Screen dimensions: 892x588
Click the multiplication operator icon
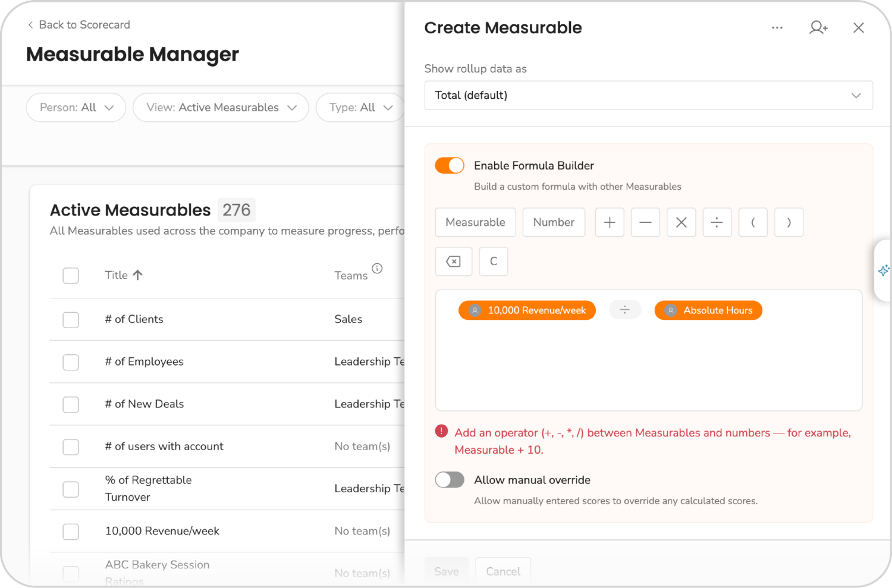click(681, 222)
